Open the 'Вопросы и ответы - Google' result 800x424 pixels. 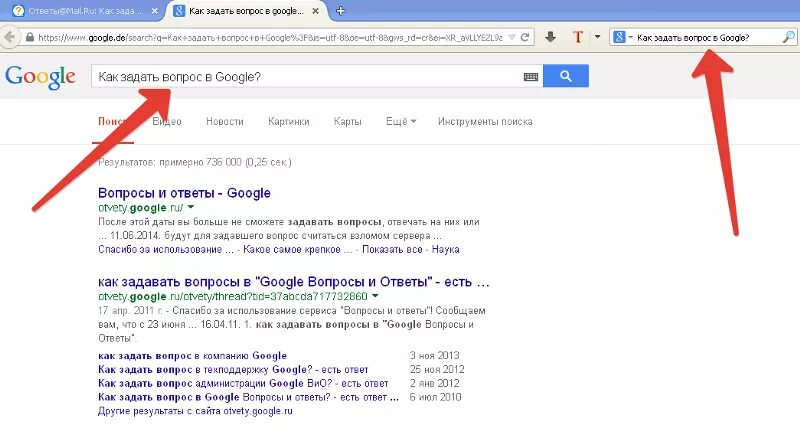(184, 193)
